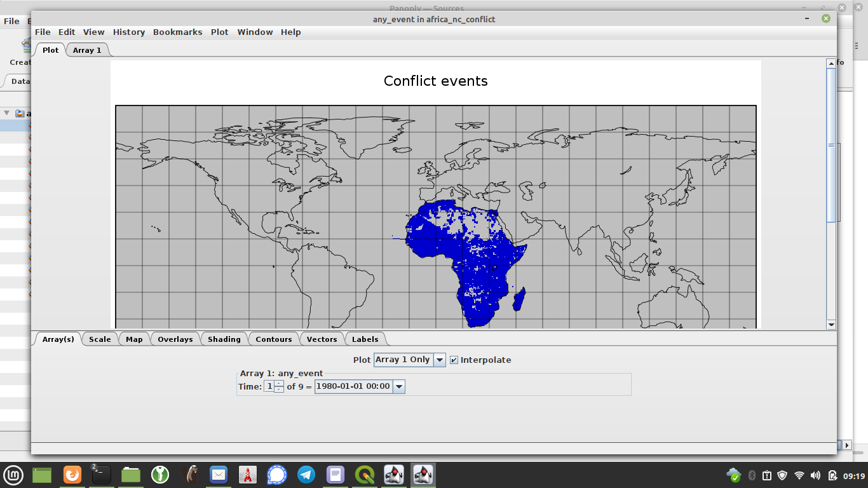Screen dimensions: 868x488
Task: Open Firefox from the taskbar
Action: click(72, 475)
